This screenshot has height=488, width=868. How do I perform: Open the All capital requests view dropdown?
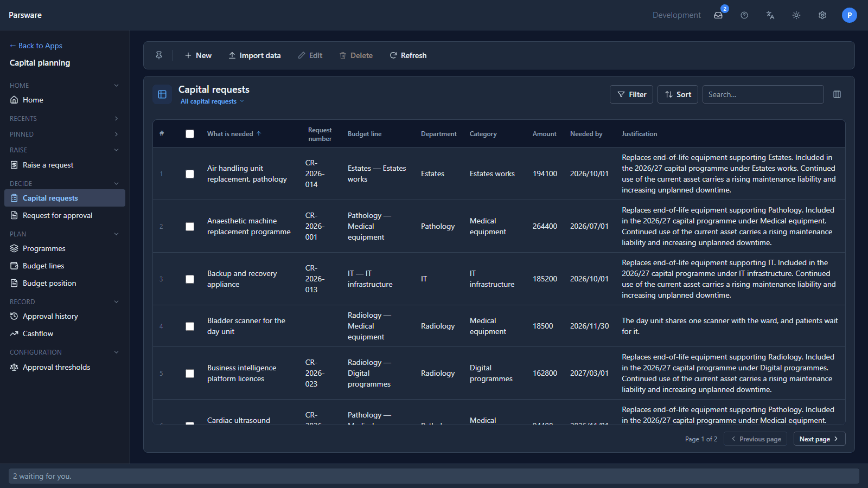click(212, 101)
